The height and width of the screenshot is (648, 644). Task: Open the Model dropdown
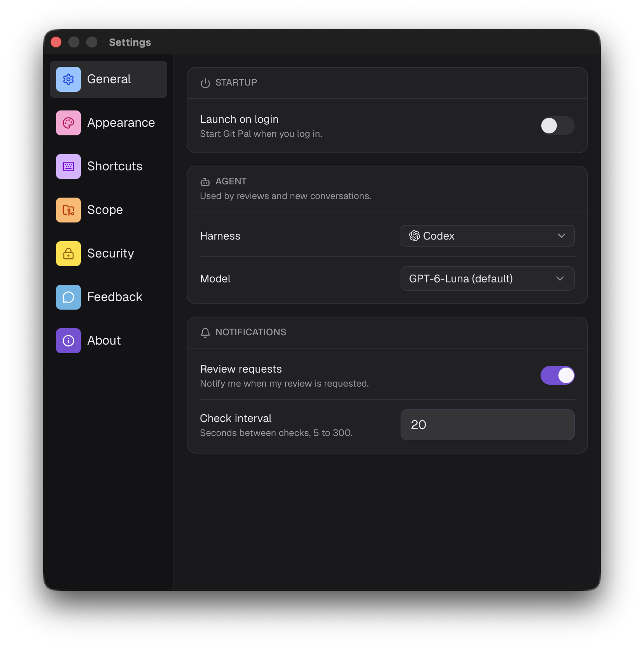tap(487, 278)
